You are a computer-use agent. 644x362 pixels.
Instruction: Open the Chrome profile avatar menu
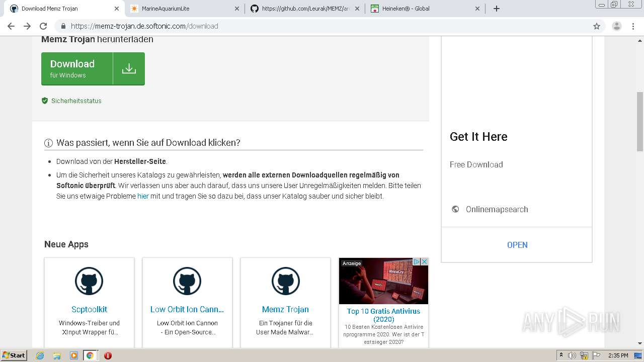617,26
